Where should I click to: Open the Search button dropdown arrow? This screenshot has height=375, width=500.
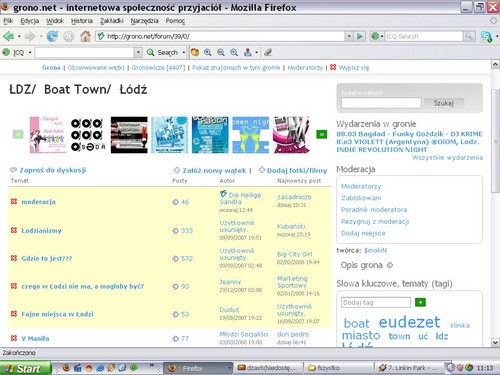click(x=184, y=52)
